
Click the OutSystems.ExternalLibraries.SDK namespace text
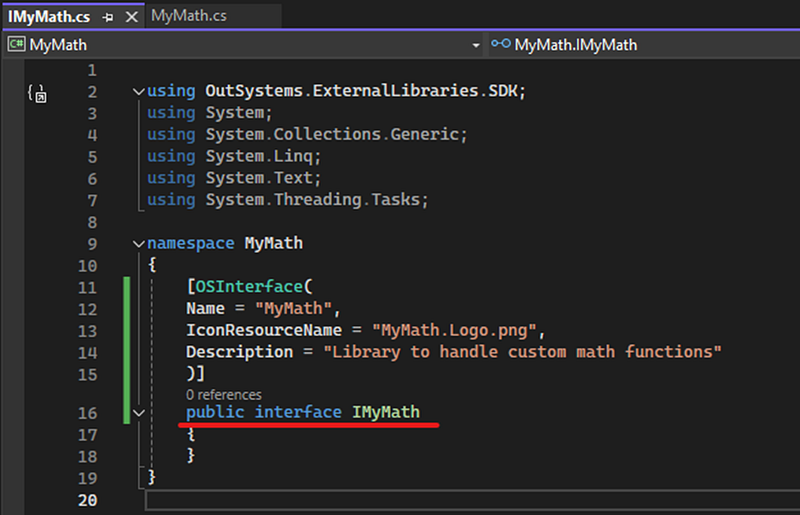click(x=362, y=91)
